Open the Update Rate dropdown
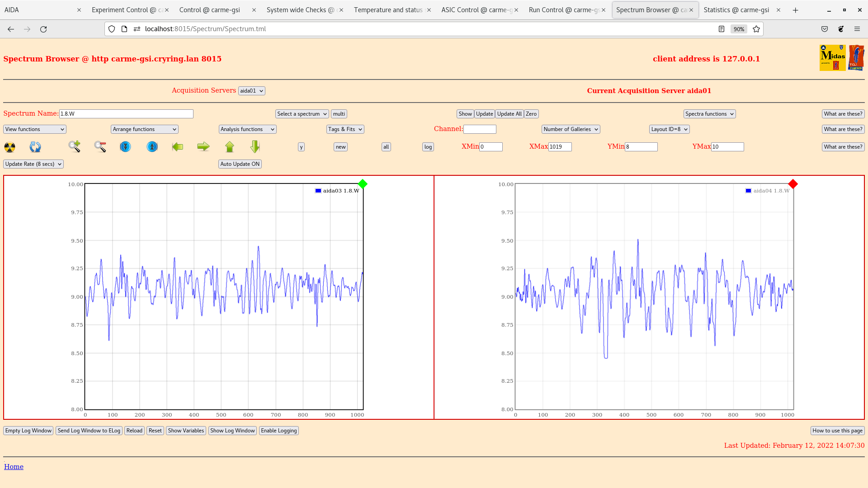Image resolution: width=868 pixels, height=488 pixels. tap(33, 164)
